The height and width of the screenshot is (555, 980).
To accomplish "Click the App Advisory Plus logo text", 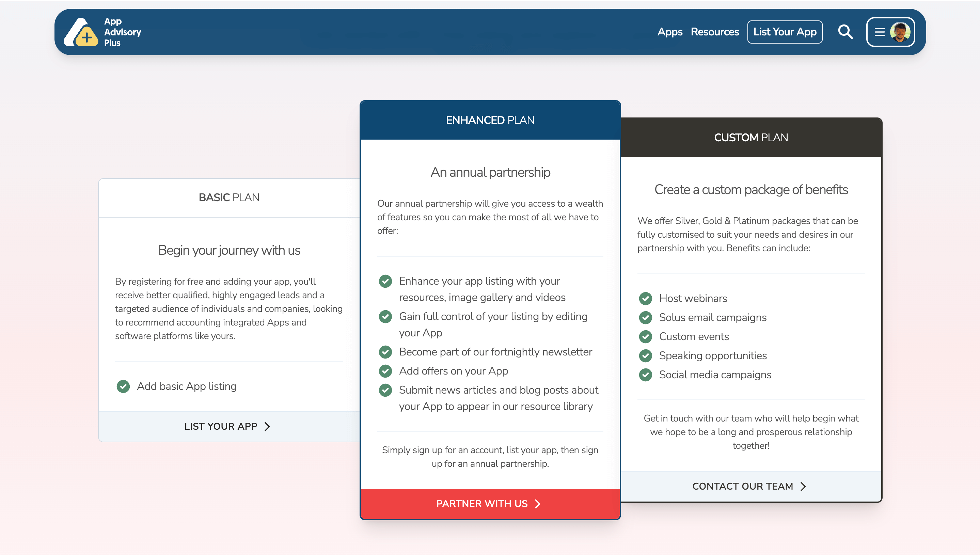I will pyautogui.click(x=122, y=32).
